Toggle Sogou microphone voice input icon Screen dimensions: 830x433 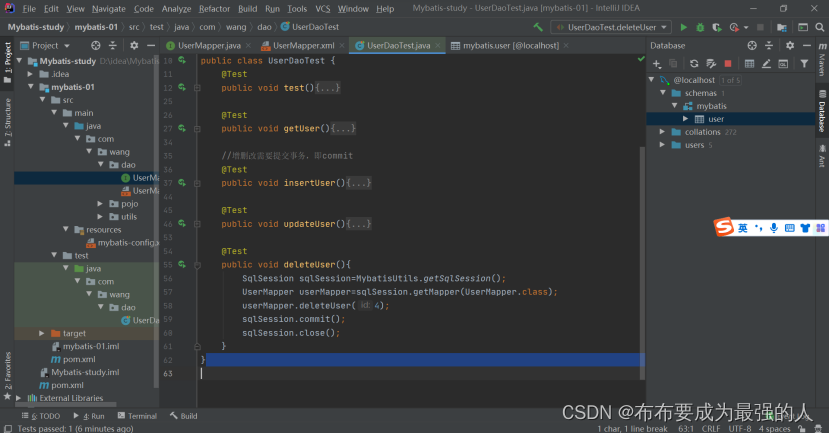coord(773,228)
